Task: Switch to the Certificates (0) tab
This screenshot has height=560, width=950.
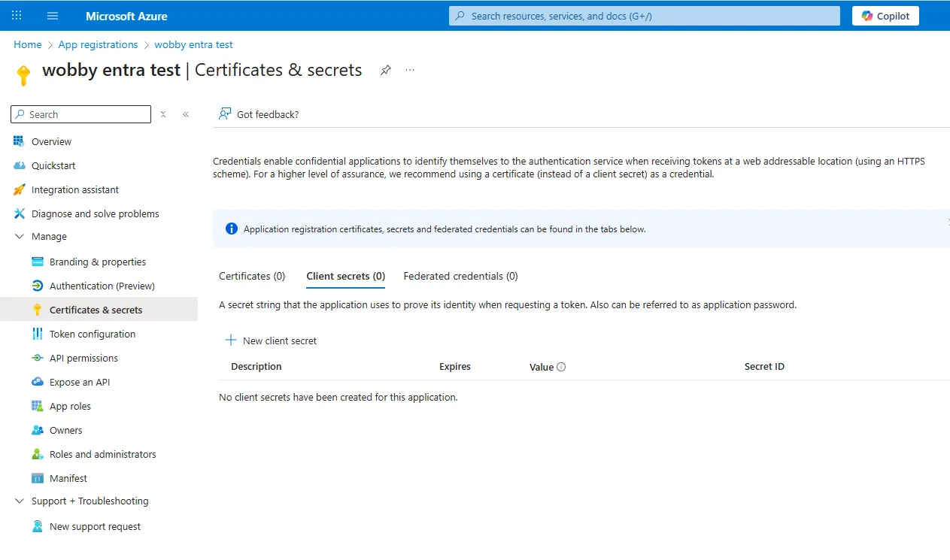Action: click(x=252, y=276)
